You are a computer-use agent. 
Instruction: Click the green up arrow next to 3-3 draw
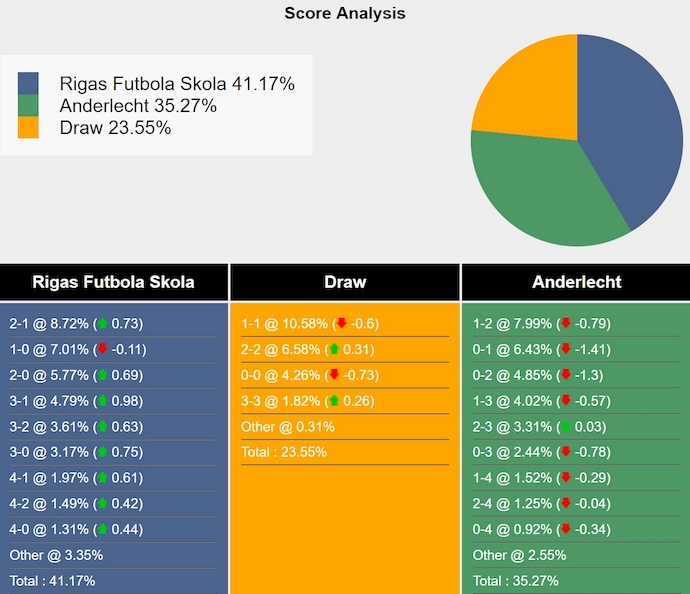(333, 400)
